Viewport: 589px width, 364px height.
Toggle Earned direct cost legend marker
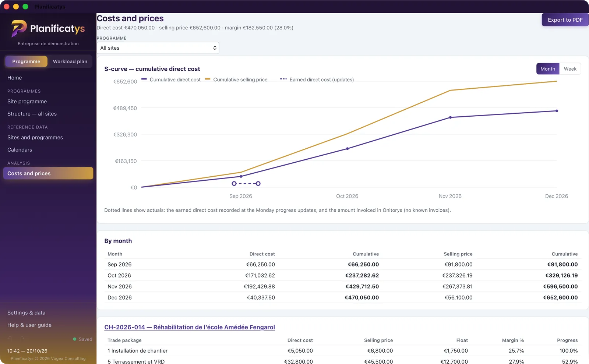pos(283,79)
